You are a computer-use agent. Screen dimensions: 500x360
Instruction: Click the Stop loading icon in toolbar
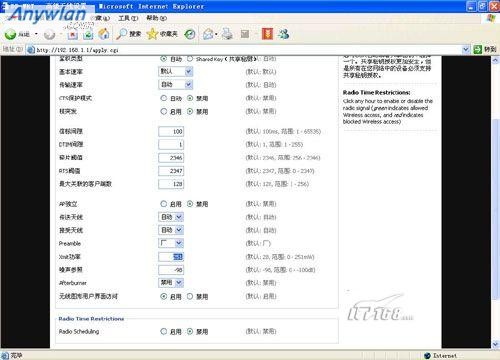pyautogui.click(x=73, y=34)
